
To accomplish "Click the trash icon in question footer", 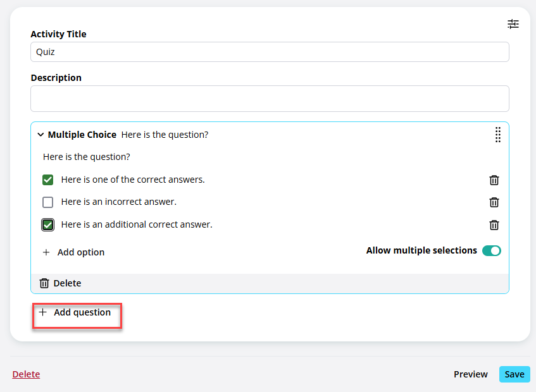I will coord(44,283).
